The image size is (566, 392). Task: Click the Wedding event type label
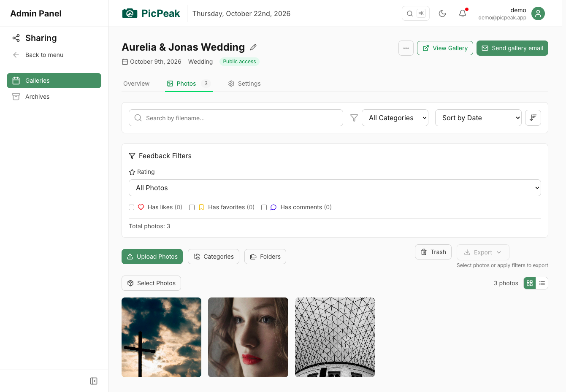pos(200,62)
